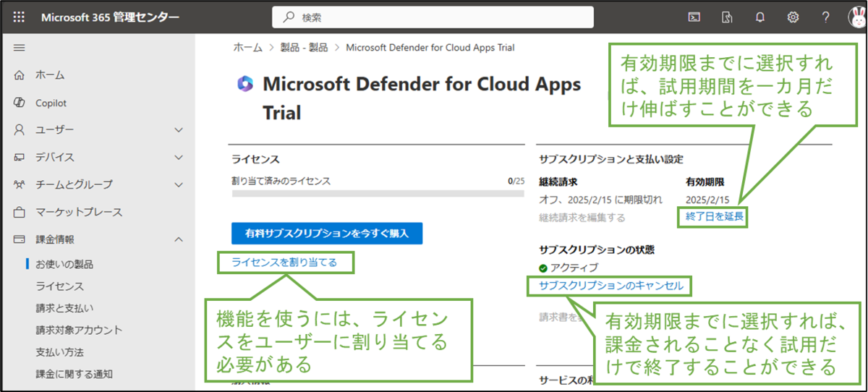Expand the ユーザー menu chevron

click(x=179, y=130)
